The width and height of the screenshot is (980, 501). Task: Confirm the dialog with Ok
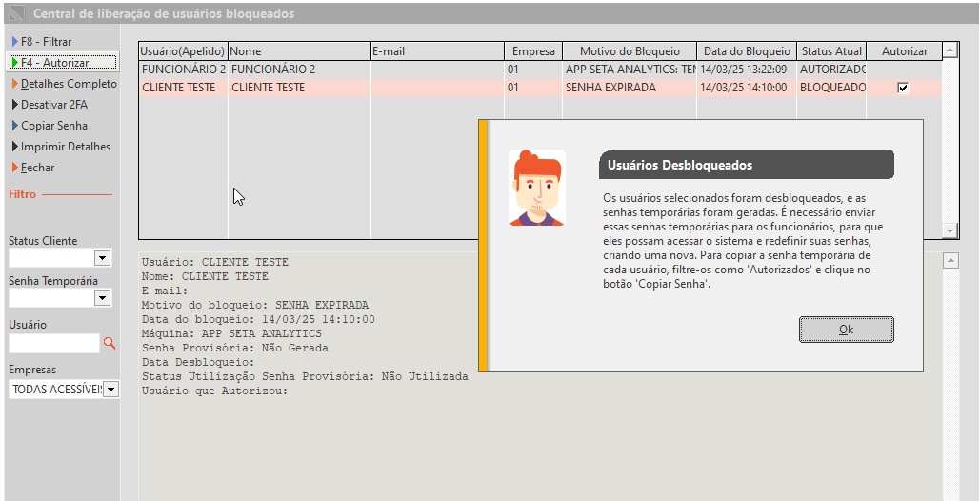coord(847,330)
